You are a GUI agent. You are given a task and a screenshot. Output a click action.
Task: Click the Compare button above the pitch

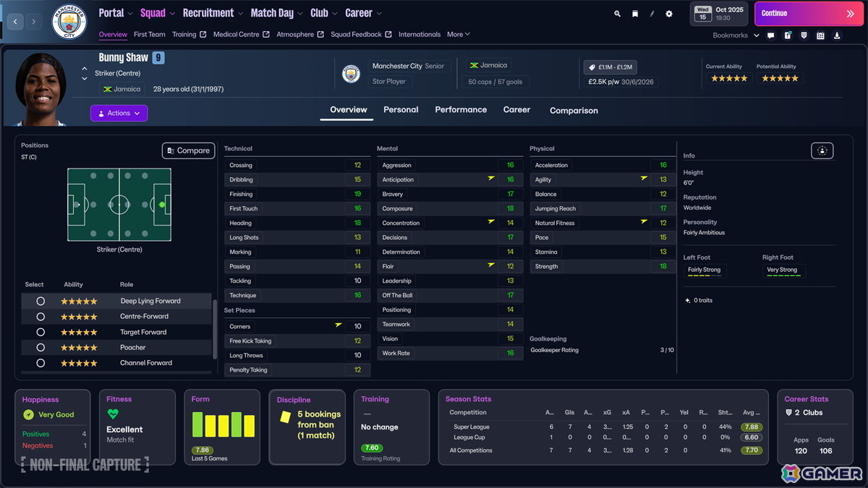point(187,150)
